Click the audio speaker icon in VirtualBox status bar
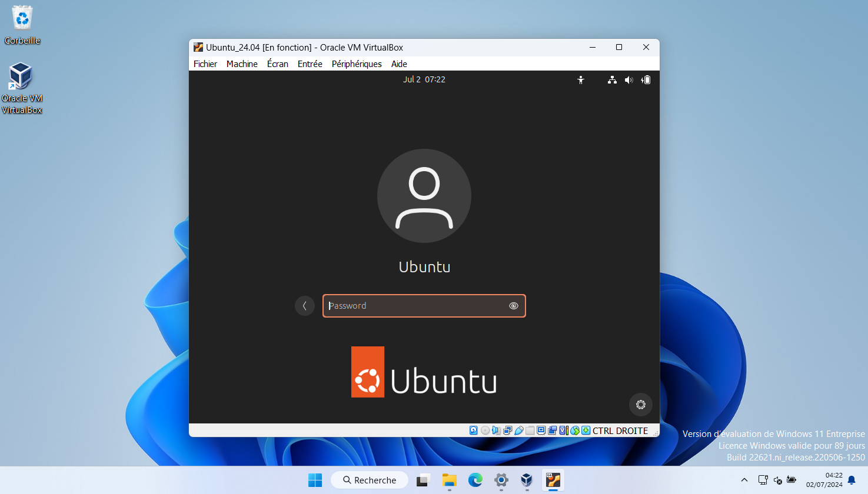 (496, 430)
